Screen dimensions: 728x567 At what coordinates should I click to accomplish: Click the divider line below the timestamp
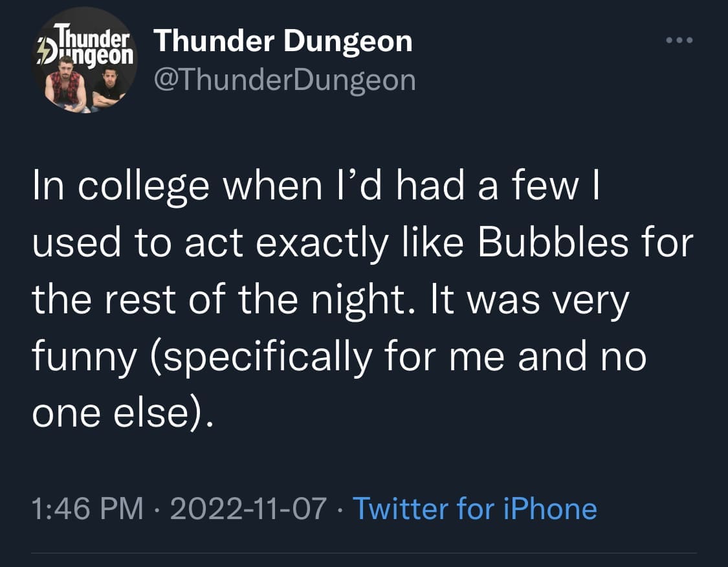click(x=364, y=553)
